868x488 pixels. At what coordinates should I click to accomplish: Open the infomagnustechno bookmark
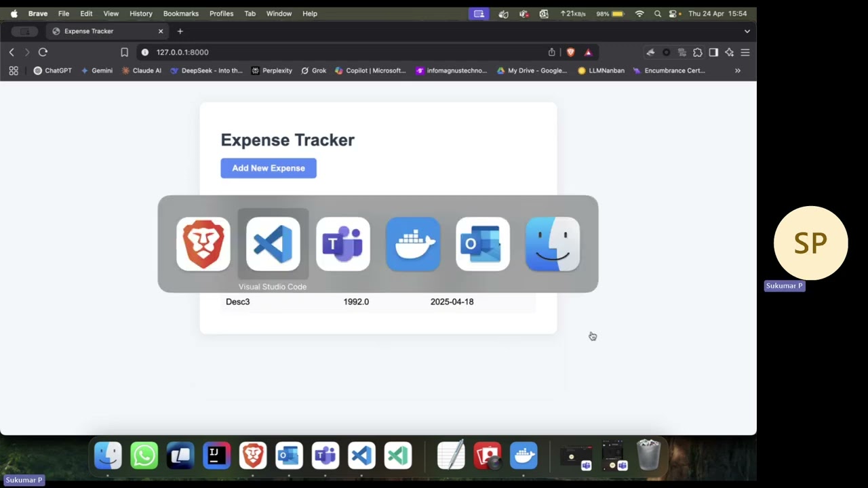(451, 70)
